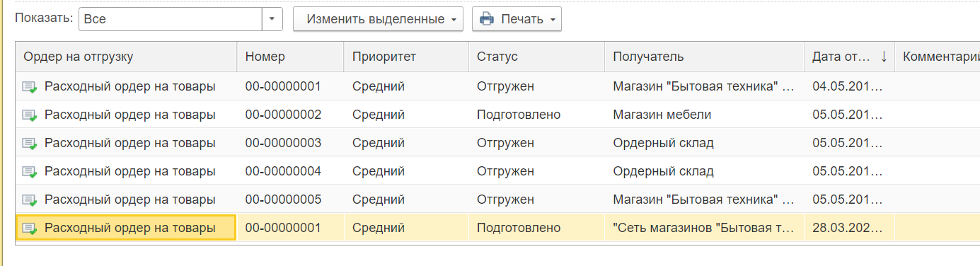
Task: Open the Показать filter dropdown arrow
Action: tap(272, 19)
